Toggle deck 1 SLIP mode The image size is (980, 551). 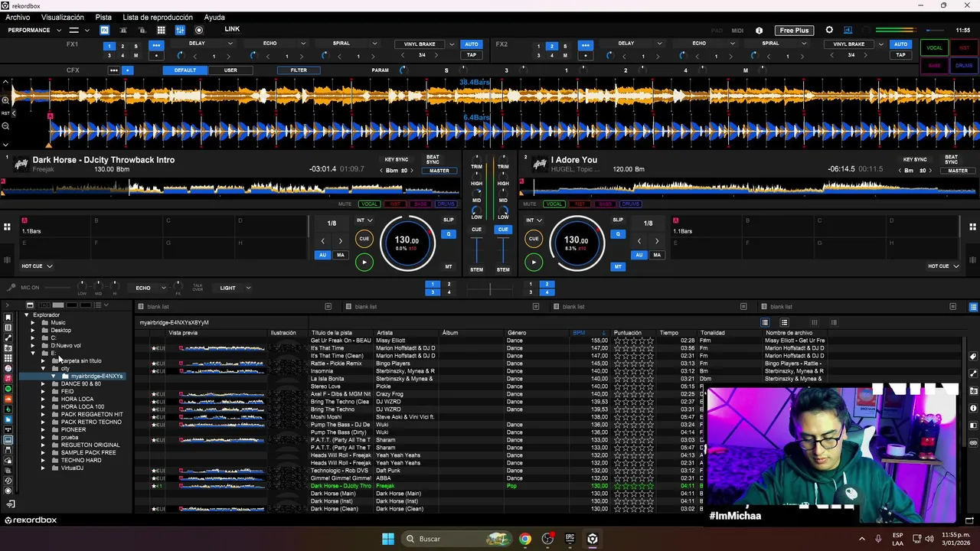(x=449, y=220)
